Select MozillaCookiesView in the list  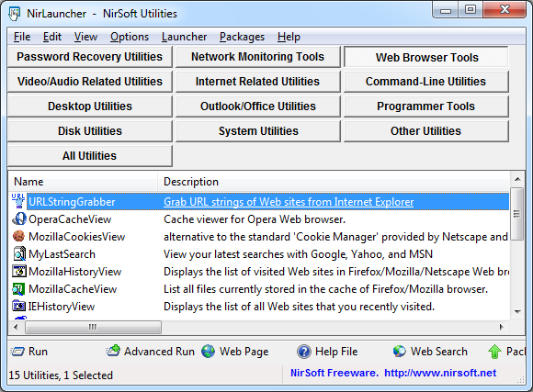[x=77, y=237]
